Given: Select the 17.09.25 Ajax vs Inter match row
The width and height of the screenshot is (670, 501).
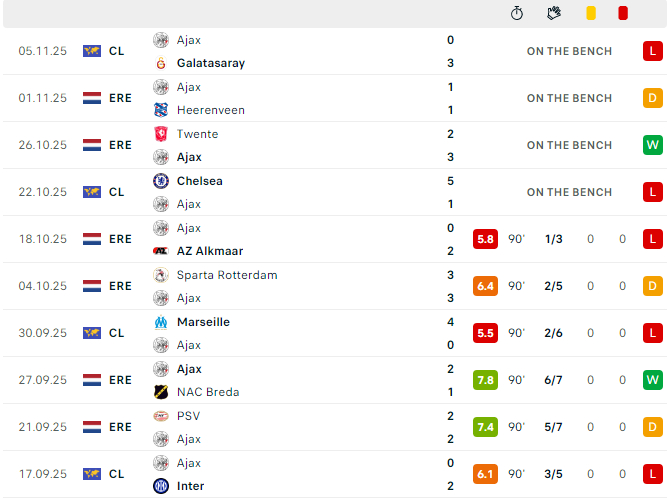Looking at the screenshot, I should (335, 474).
